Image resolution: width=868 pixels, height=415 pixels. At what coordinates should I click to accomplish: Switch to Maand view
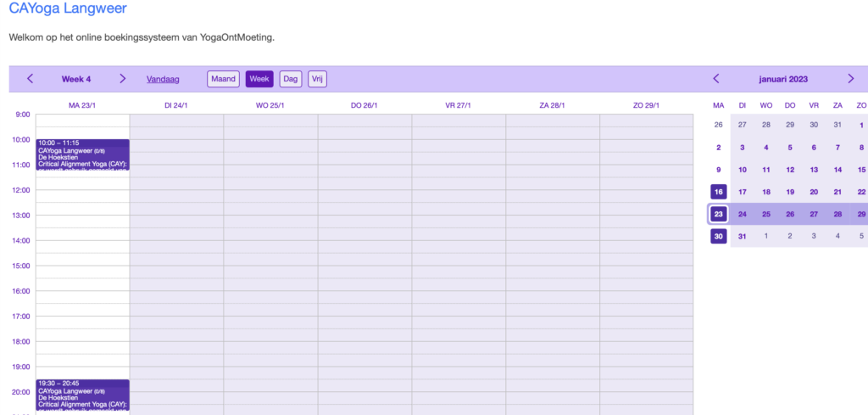tap(224, 79)
